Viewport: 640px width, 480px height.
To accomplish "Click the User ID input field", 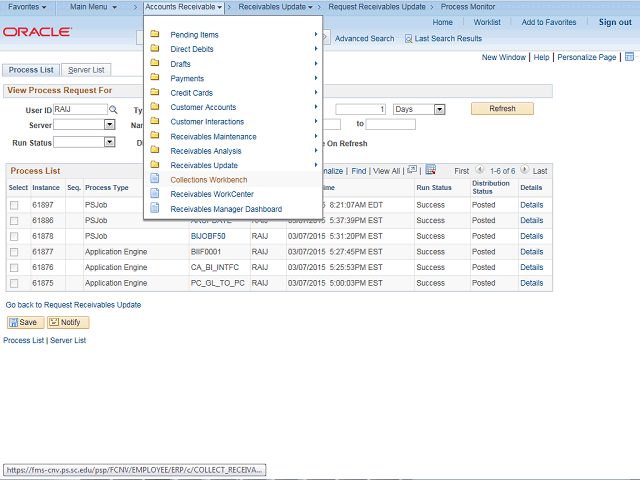I will coord(79,109).
